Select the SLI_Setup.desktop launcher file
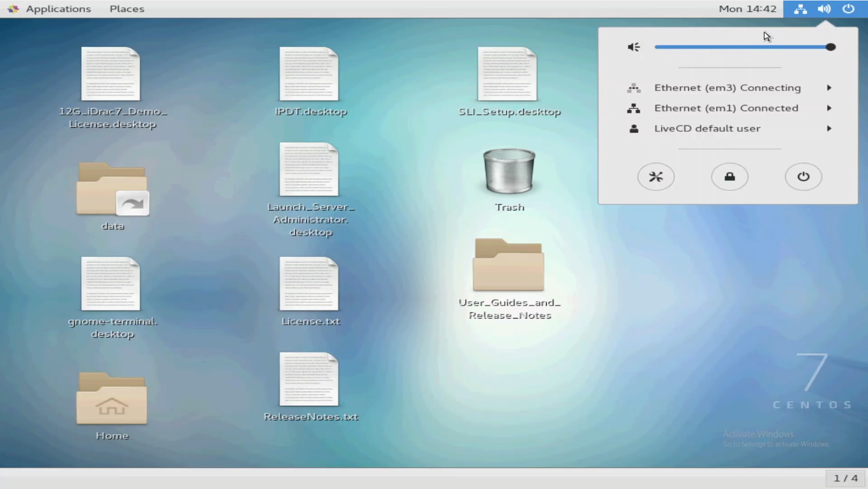The image size is (868, 489). pyautogui.click(x=507, y=75)
